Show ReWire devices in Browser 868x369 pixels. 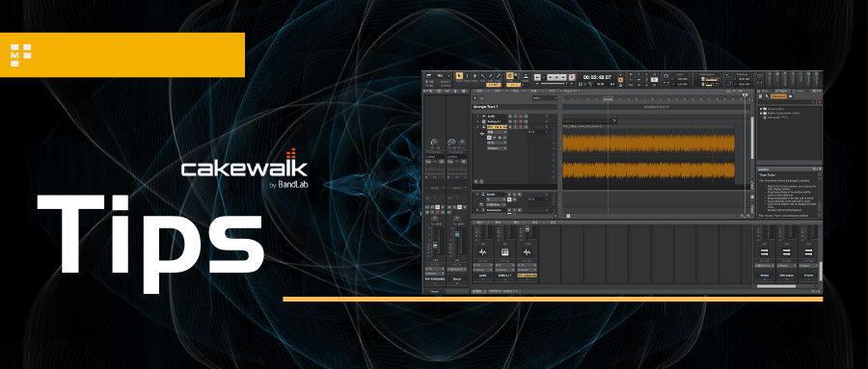(x=791, y=96)
